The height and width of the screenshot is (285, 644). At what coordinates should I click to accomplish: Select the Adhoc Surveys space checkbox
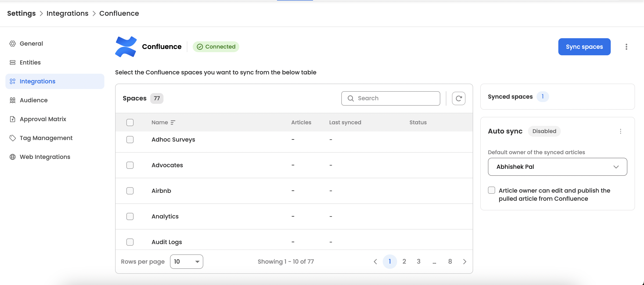(130, 140)
